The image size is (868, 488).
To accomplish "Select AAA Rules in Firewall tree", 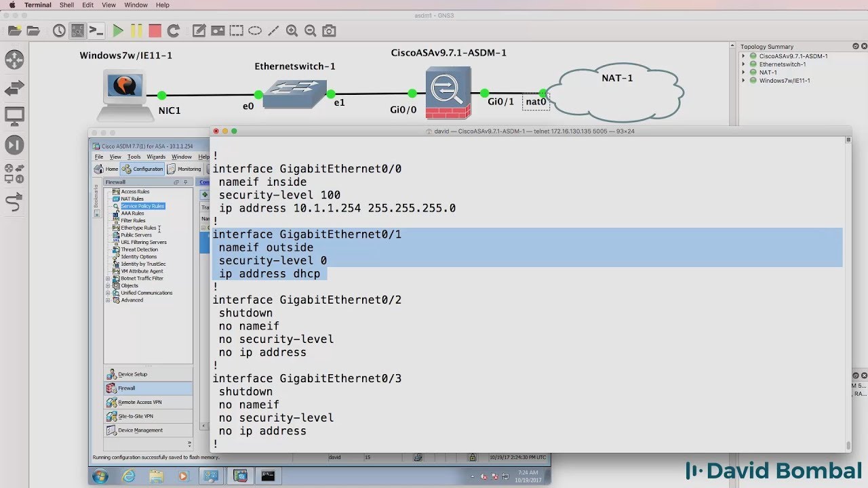I will [x=132, y=213].
